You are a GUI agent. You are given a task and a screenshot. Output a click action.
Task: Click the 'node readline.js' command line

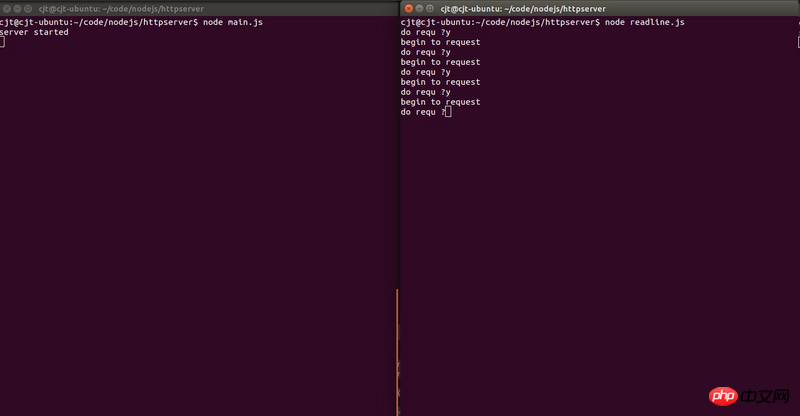[542, 22]
